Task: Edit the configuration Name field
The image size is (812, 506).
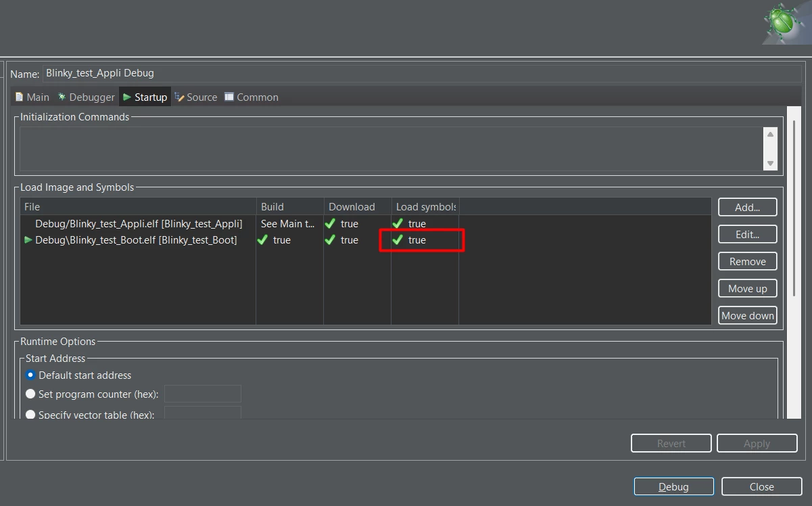Action: pos(422,73)
